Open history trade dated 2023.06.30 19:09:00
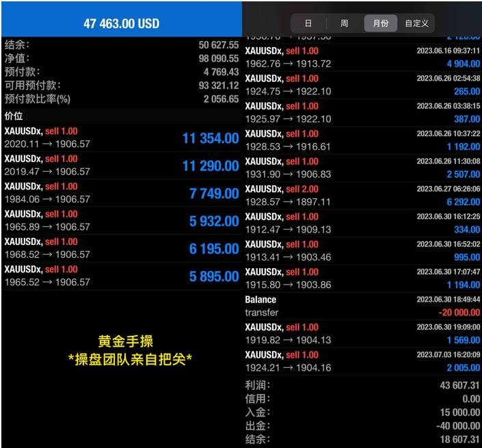 [x=362, y=334]
